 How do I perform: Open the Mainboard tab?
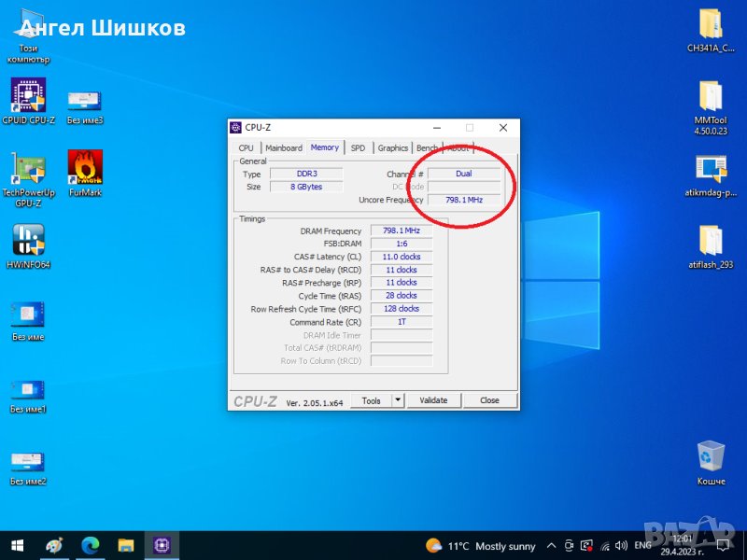(x=283, y=147)
